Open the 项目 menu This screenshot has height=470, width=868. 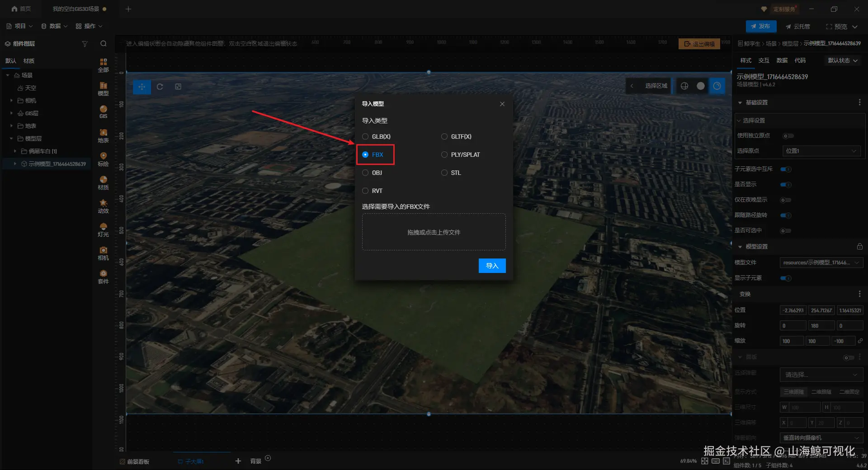[19, 26]
